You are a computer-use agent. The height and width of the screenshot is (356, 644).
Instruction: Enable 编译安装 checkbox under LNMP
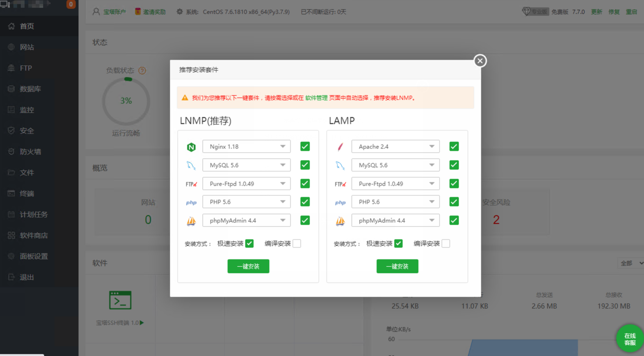[x=297, y=244]
